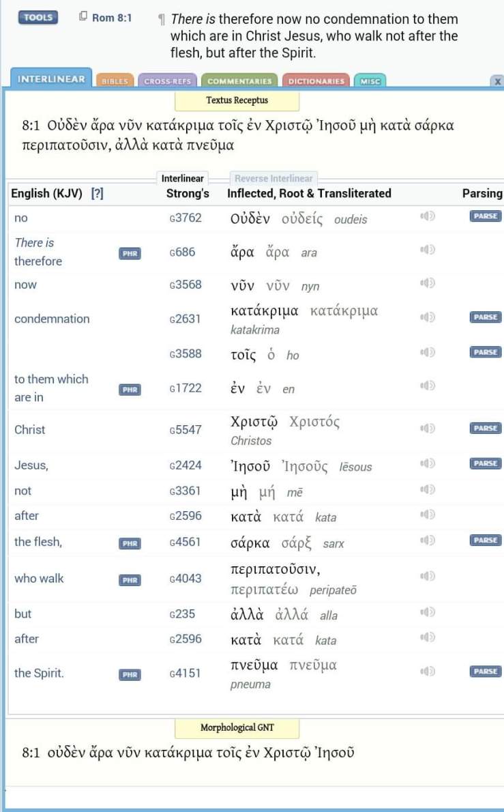Image resolution: width=504 pixels, height=812 pixels.
Task: Play audio pronunciation for katakrima
Action: 428,317
